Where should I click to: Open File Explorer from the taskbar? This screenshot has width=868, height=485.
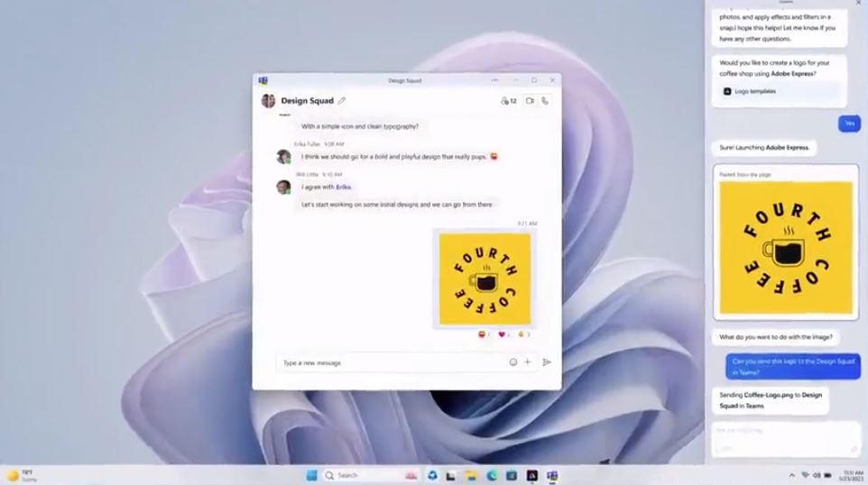point(470,475)
